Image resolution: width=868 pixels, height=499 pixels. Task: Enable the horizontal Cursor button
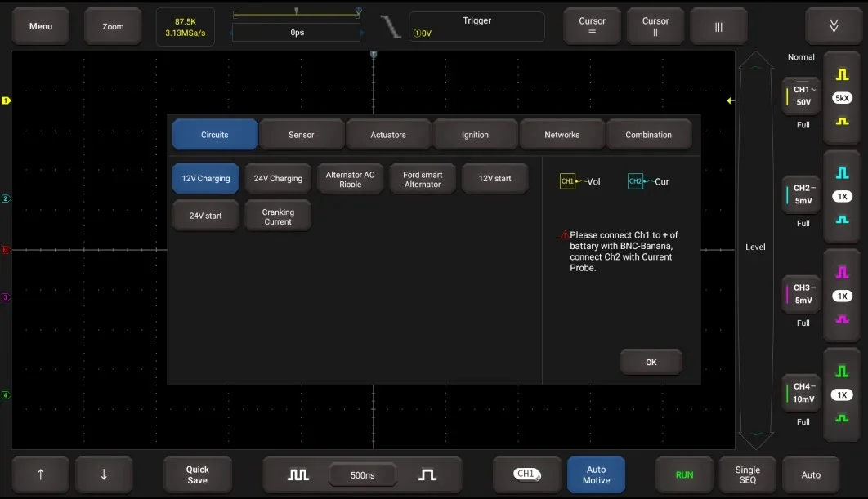tap(592, 26)
